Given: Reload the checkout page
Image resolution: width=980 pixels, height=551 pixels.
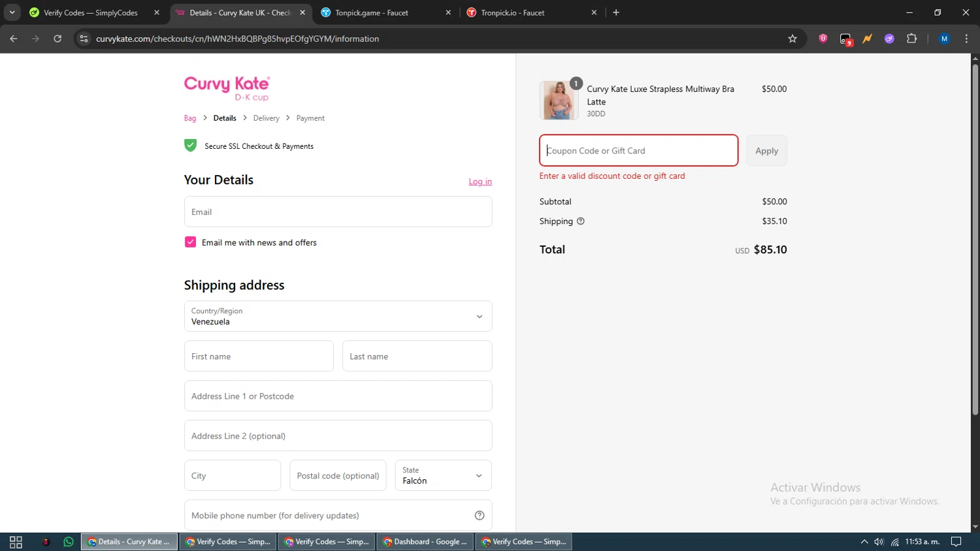Looking at the screenshot, I should point(57,39).
